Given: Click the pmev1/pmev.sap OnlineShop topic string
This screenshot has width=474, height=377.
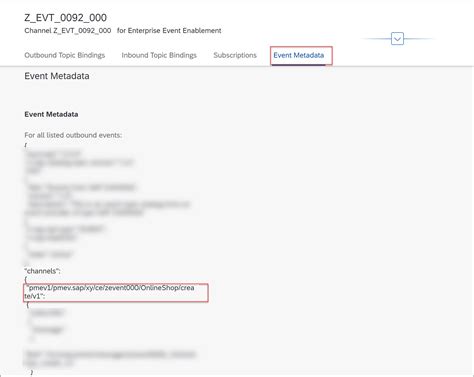Looking at the screenshot, I should [109, 292].
